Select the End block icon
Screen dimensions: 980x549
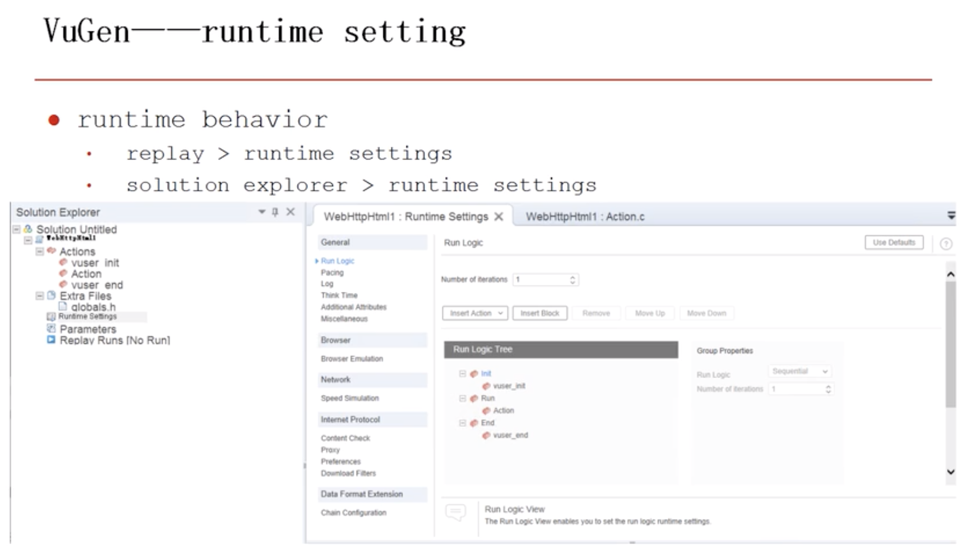(x=474, y=423)
